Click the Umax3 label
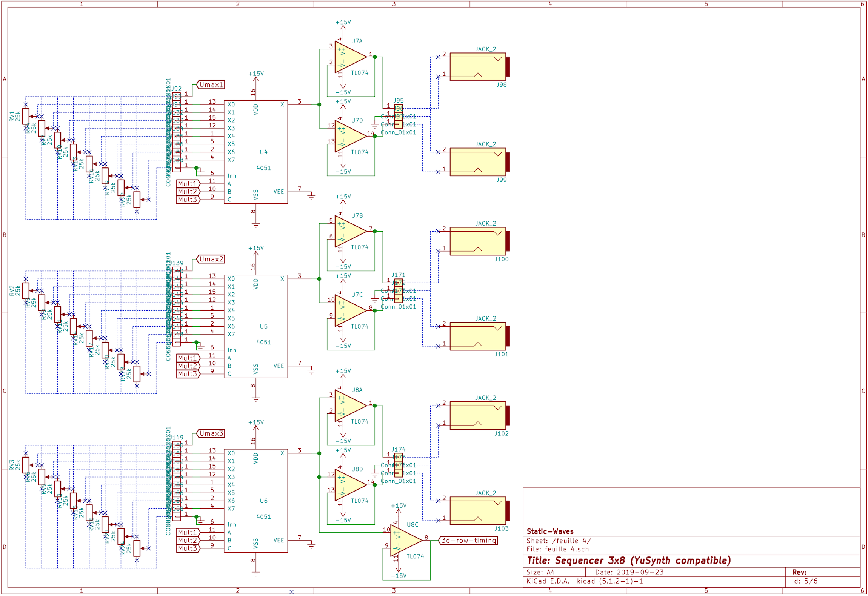This screenshot has height=596, width=868. point(211,433)
